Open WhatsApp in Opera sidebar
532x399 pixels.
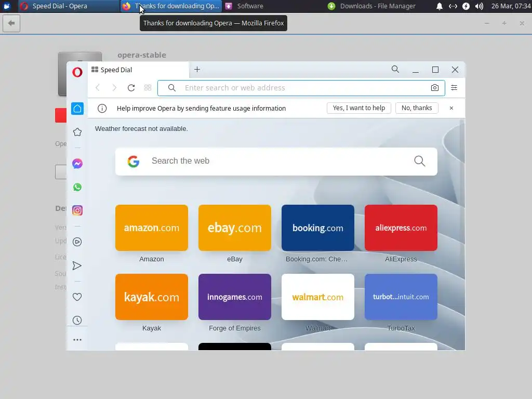pos(77,187)
